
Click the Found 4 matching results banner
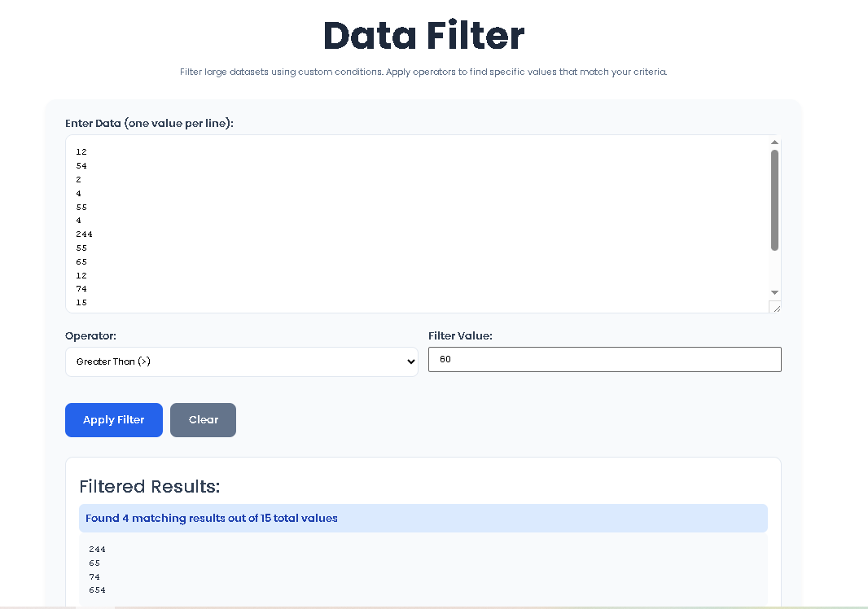(x=423, y=518)
